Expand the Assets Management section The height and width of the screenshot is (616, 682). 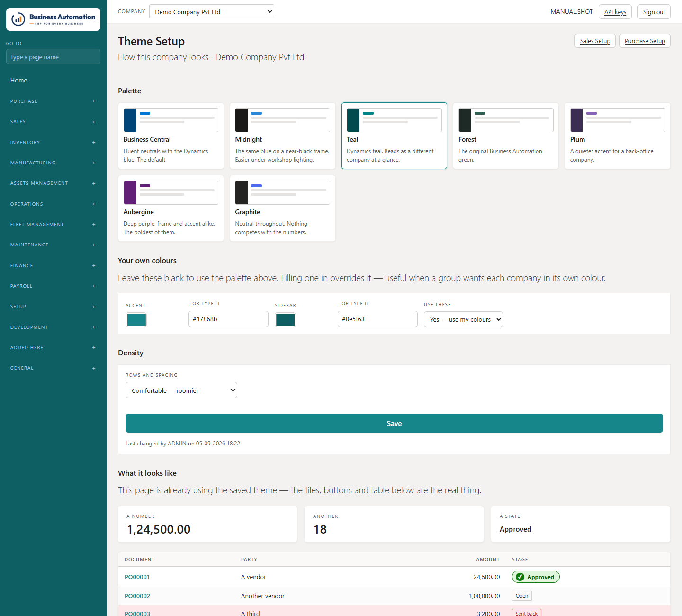(x=53, y=183)
